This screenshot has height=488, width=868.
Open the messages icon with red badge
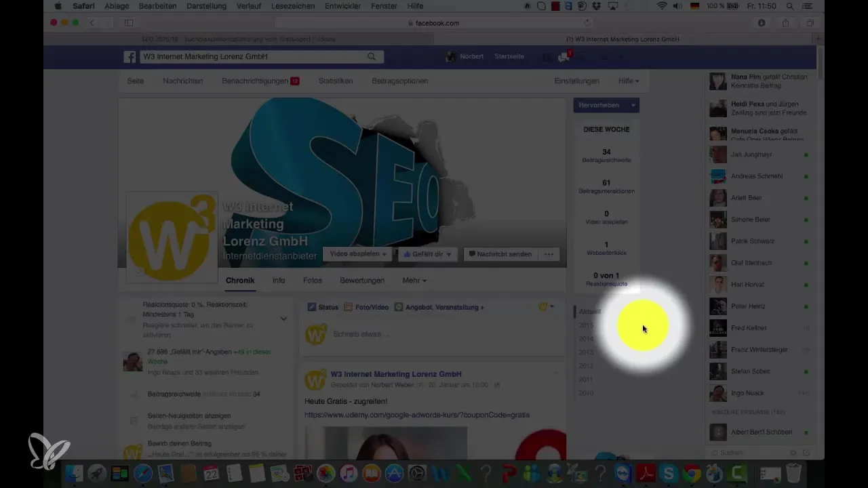tap(564, 57)
